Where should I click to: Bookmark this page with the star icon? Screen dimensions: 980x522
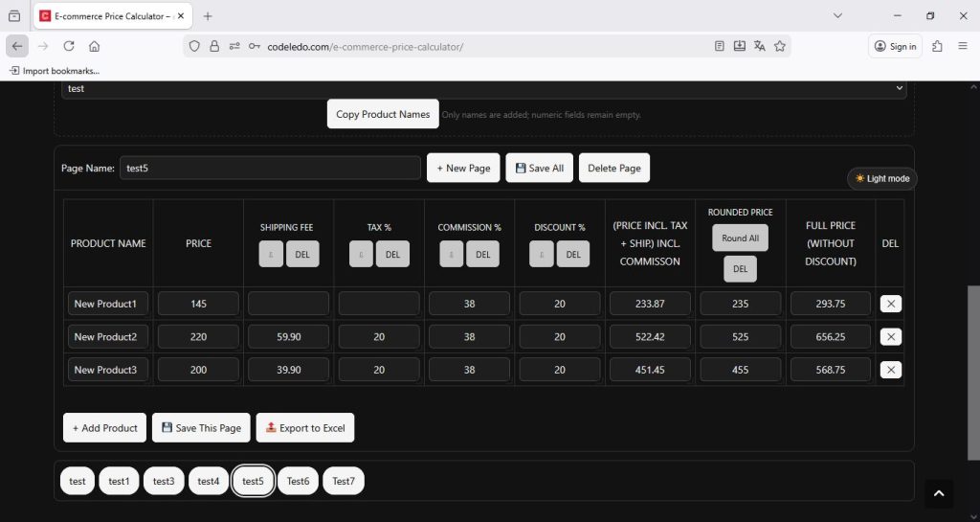780,46
